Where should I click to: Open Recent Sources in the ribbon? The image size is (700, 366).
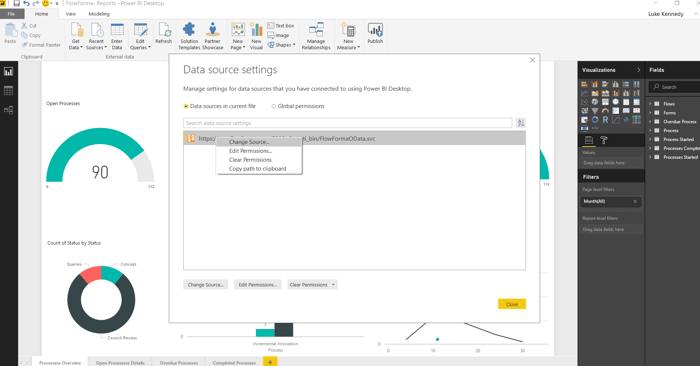click(x=96, y=36)
